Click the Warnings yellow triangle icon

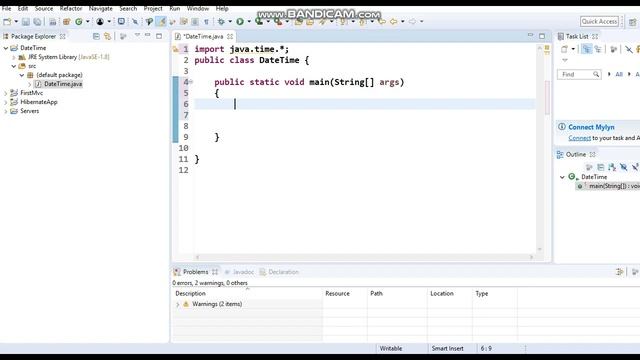(x=186, y=304)
